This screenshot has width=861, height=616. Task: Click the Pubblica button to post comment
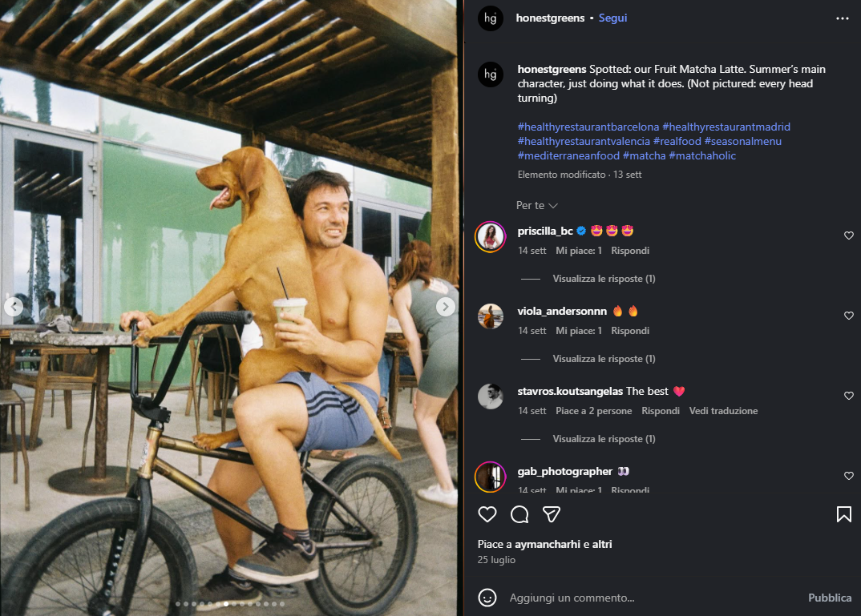(x=830, y=598)
